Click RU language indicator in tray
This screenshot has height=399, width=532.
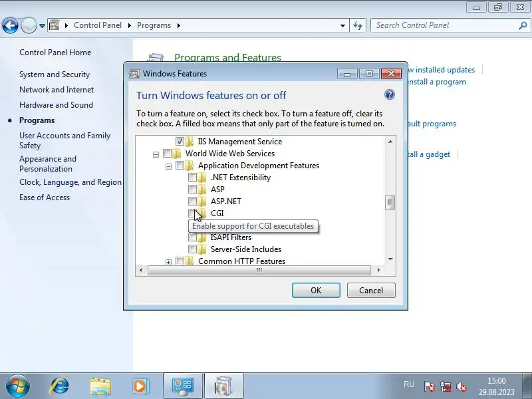click(x=409, y=384)
